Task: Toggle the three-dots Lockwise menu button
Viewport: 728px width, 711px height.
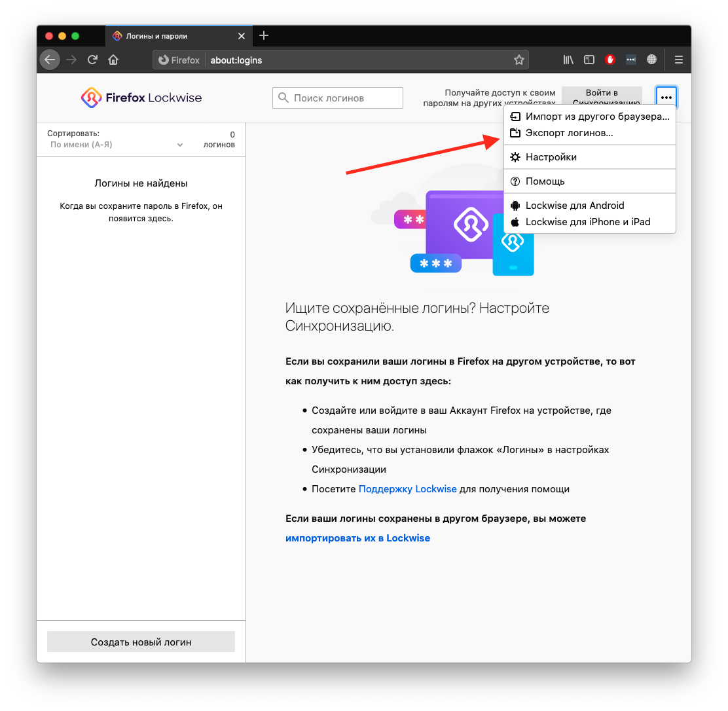Action: coord(666,98)
